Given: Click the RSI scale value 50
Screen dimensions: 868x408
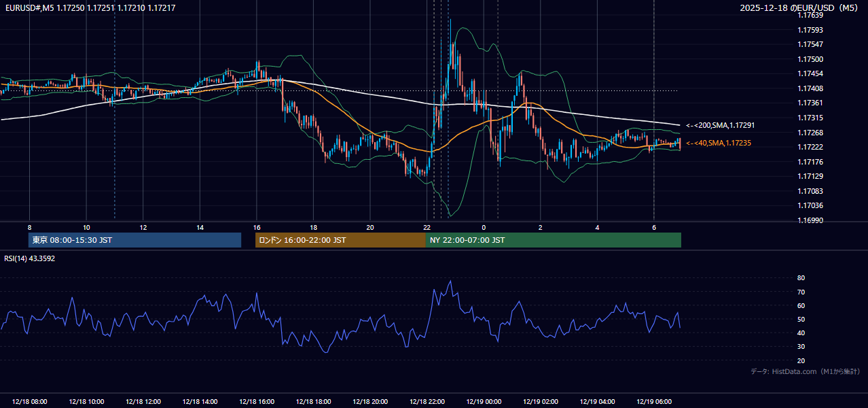Looking at the screenshot, I should coord(801,320).
